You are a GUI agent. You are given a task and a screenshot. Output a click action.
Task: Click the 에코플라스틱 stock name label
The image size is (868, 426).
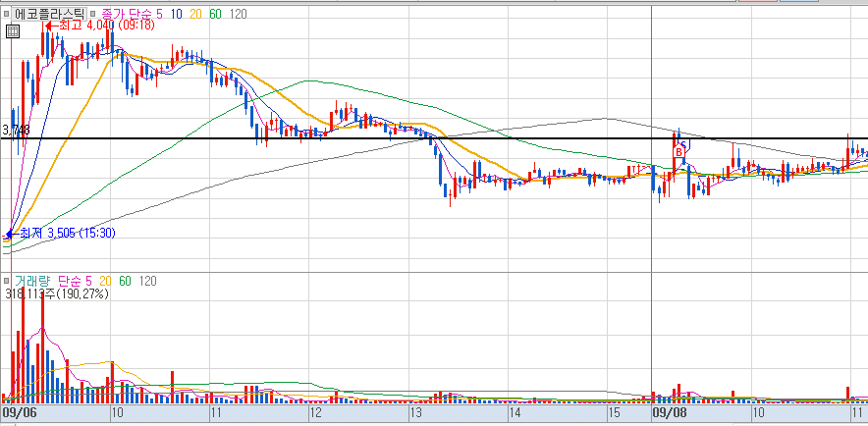pyautogui.click(x=49, y=14)
